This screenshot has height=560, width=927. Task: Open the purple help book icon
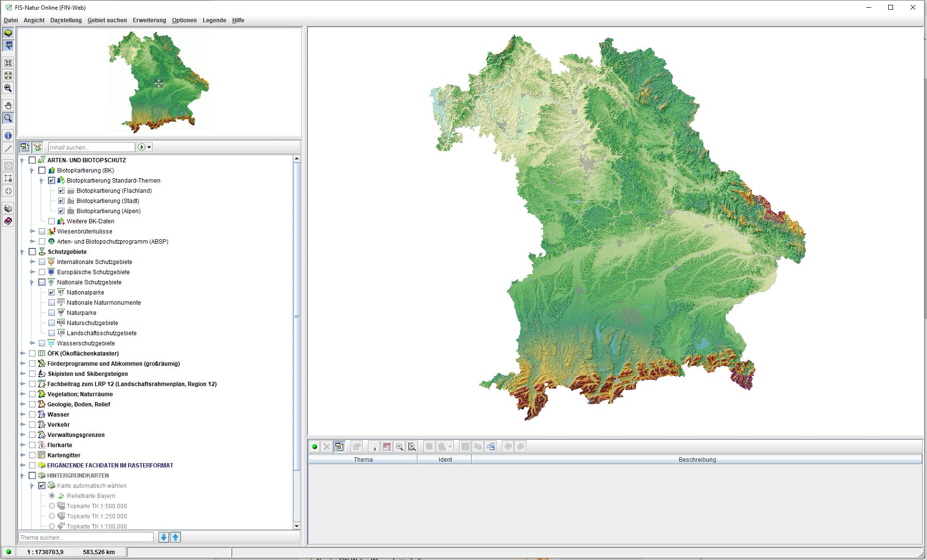pos(8,221)
